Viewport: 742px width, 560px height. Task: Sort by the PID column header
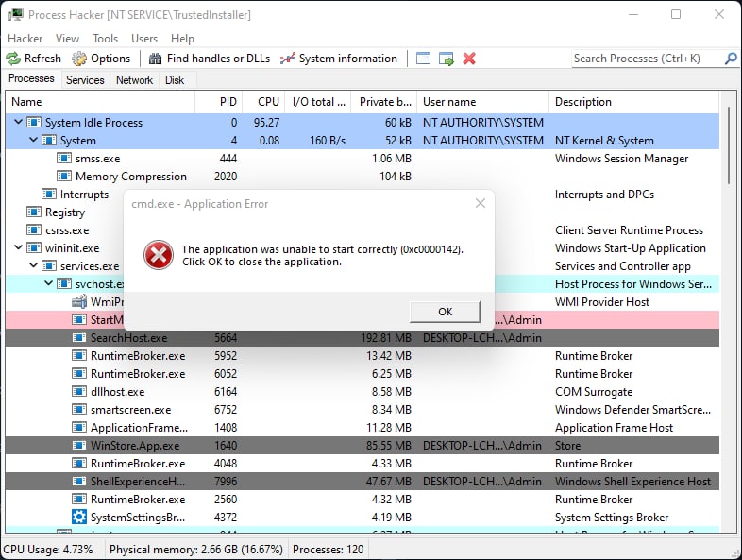coord(219,102)
